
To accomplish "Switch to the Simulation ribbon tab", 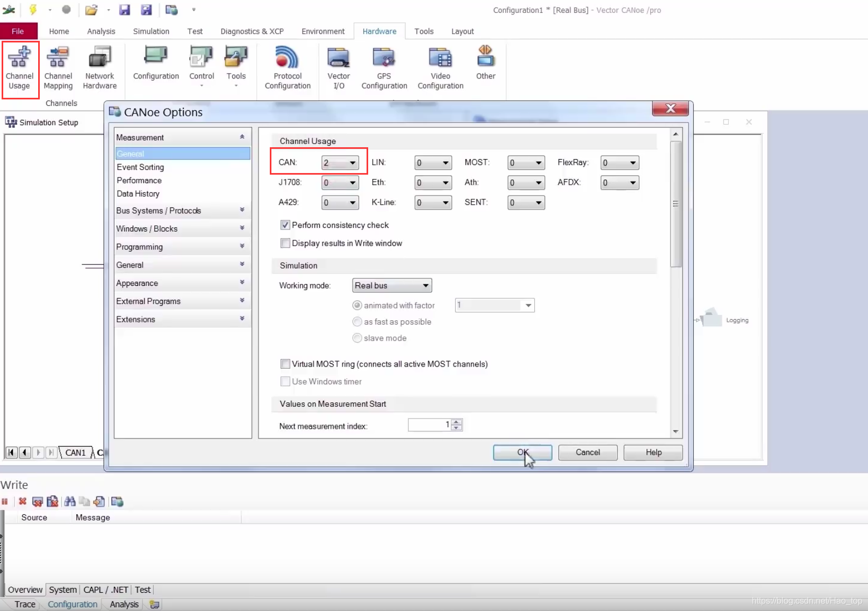I will click(x=151, y=31).
